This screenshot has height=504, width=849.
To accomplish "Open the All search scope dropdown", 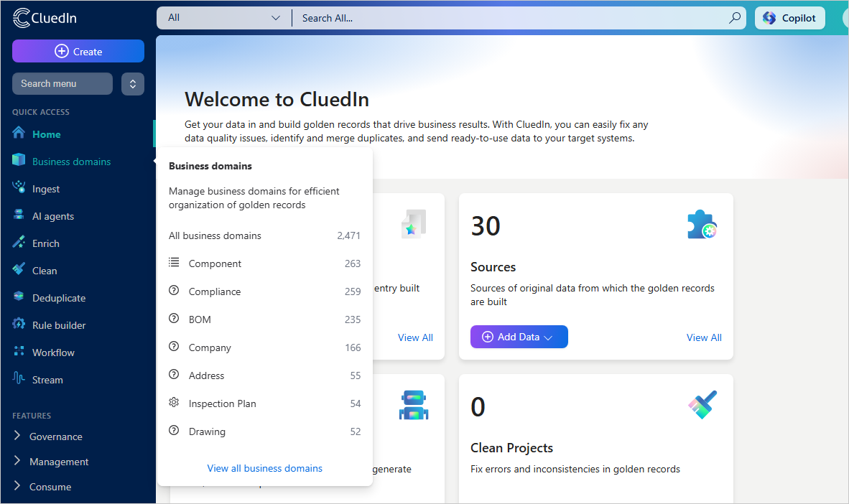I will click(x=223, y=18).
